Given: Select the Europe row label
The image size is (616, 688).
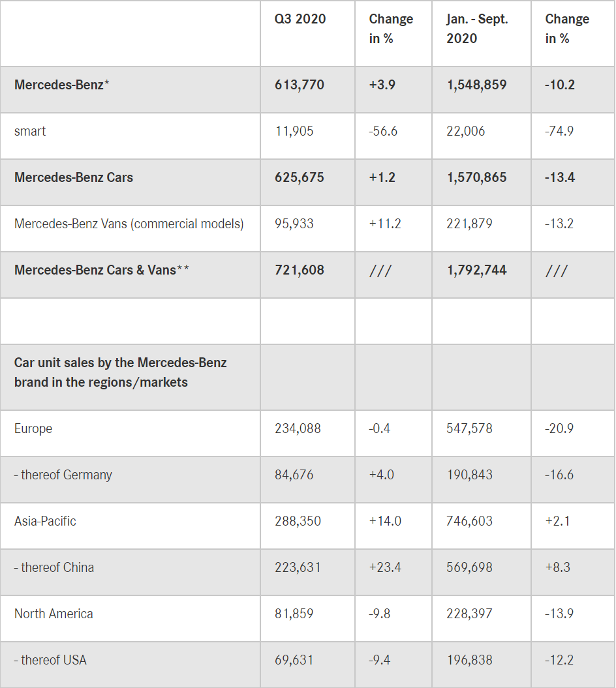Looking at the screenshot, I should click(33, 428).
